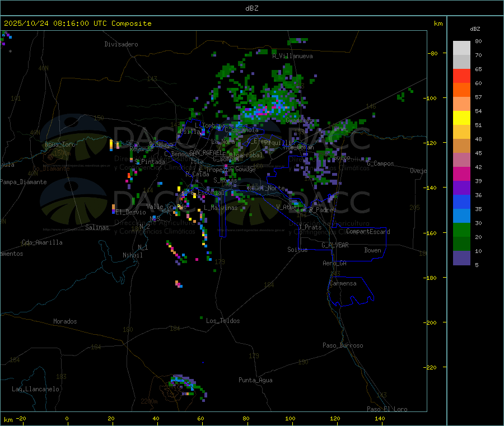Viewport: 504px width, 426px height.
Task: Click the Los_Toldos location label
Action: tap(223, 321)
